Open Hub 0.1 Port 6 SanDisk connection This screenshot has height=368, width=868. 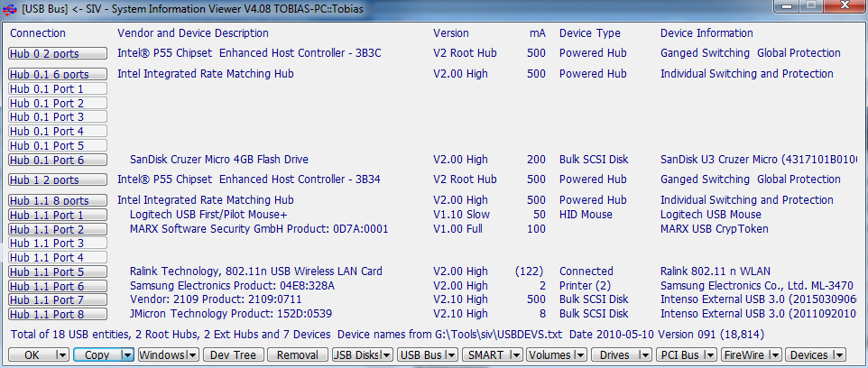point(58,160)
